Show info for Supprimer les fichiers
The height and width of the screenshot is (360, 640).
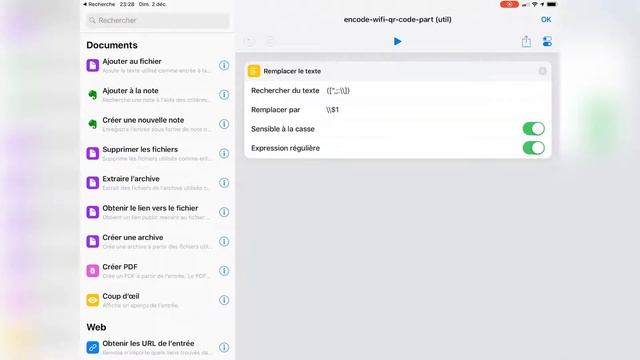(224, 153)
